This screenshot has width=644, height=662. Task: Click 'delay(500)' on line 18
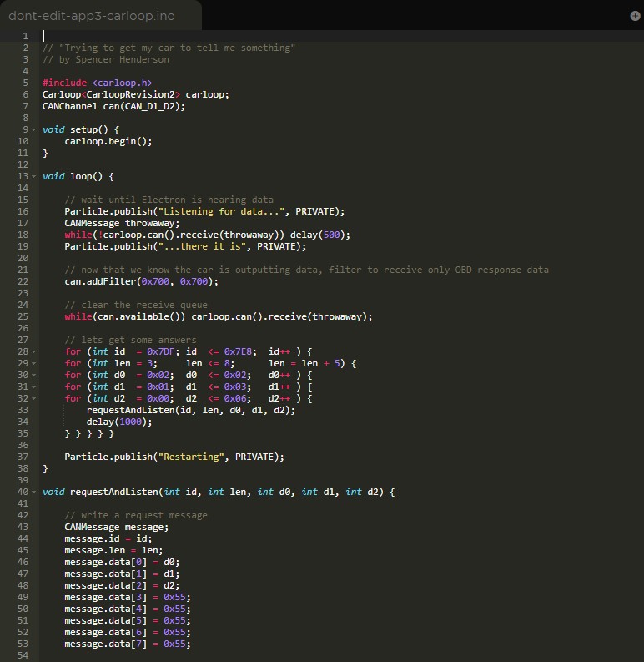pyautogui.click(x=317, y=235)
